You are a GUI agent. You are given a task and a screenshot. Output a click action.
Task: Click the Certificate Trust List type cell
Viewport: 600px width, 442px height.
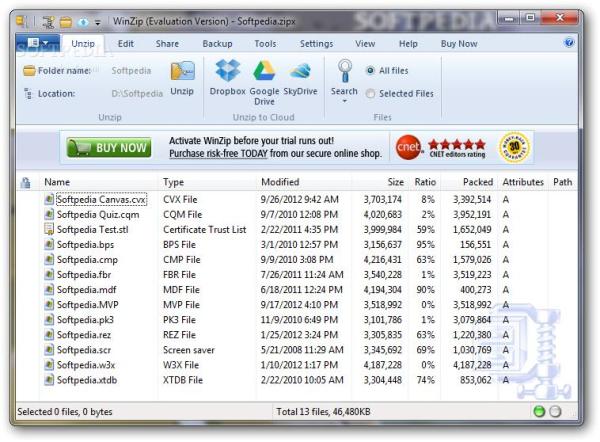[x=205, y=230]
